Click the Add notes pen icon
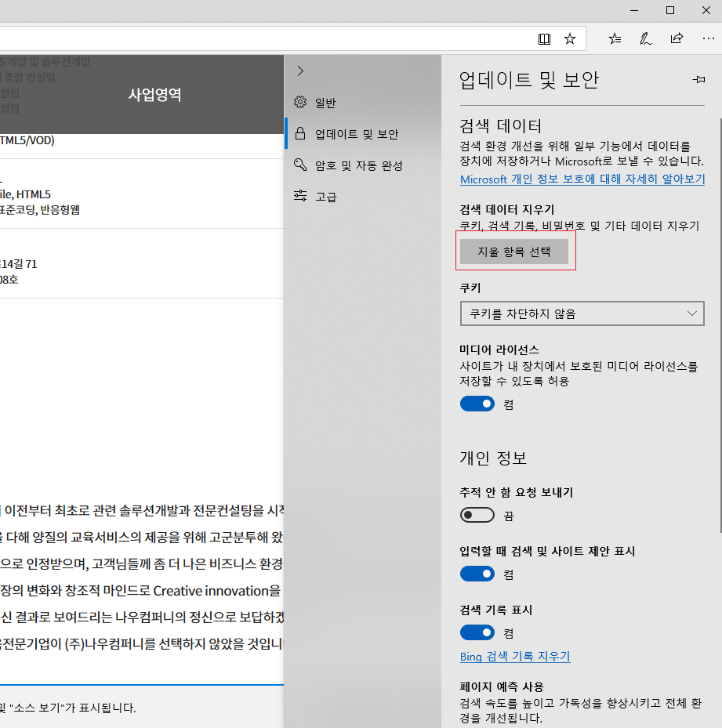This screenshot has height=728, width=722. click(x=645, y=38)
